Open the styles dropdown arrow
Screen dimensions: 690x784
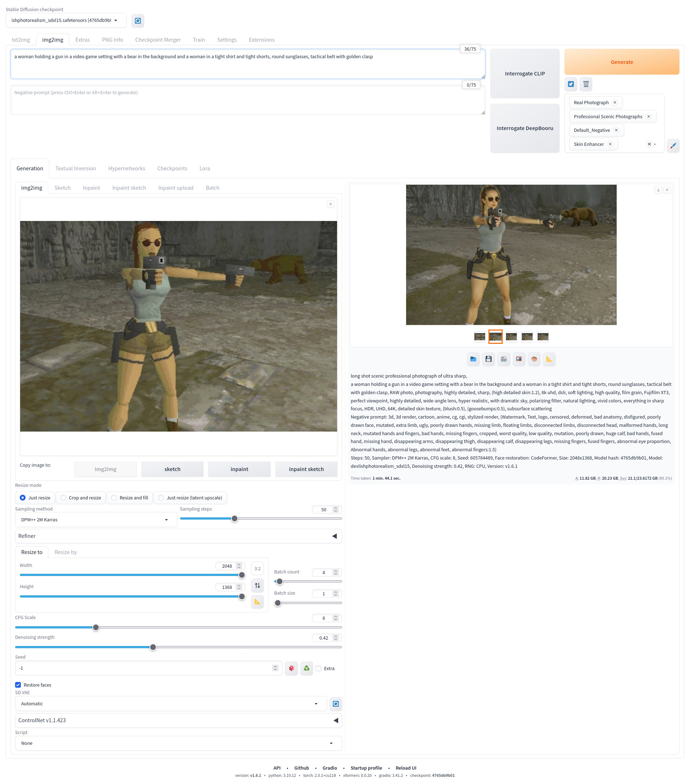(655, 144)
